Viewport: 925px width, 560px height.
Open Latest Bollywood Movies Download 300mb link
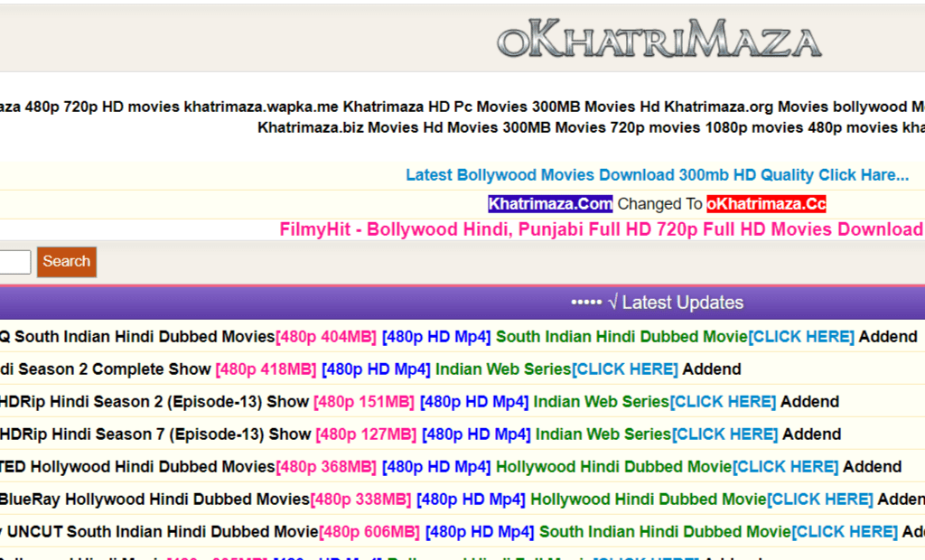658,175
